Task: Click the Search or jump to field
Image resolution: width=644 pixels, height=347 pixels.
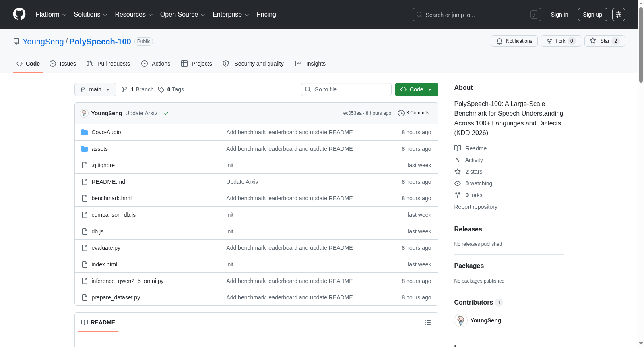Action: [477, 15]
